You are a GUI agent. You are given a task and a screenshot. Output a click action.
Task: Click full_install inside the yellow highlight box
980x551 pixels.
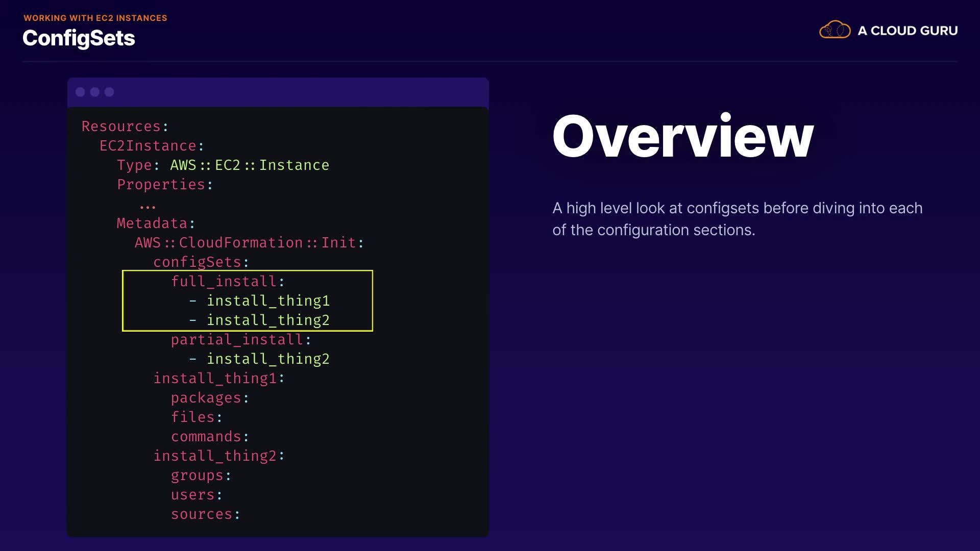click(224, 282)
